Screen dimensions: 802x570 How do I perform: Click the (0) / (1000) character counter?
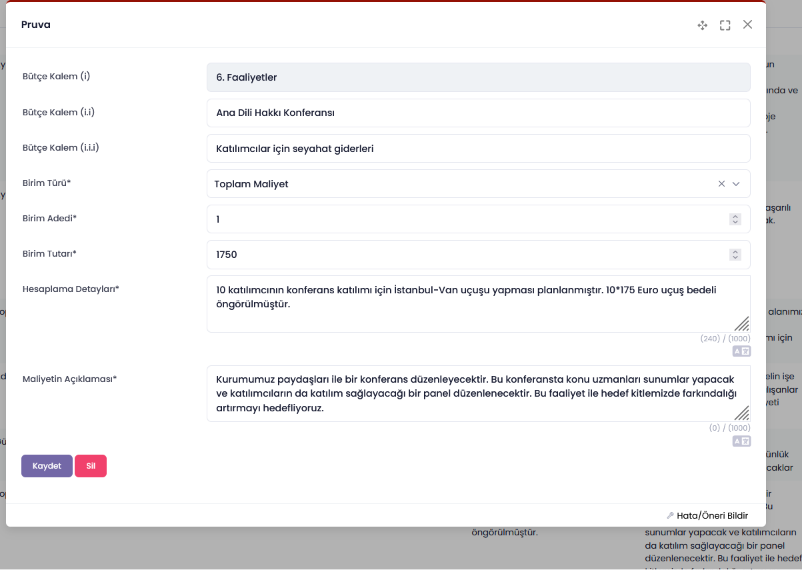[x=729, y=428]
